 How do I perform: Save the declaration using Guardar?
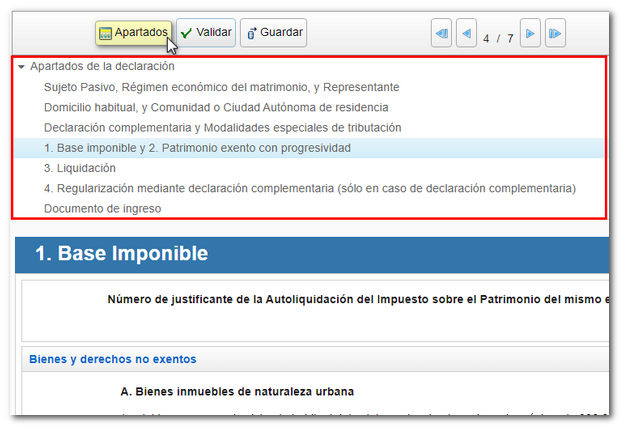273,33
